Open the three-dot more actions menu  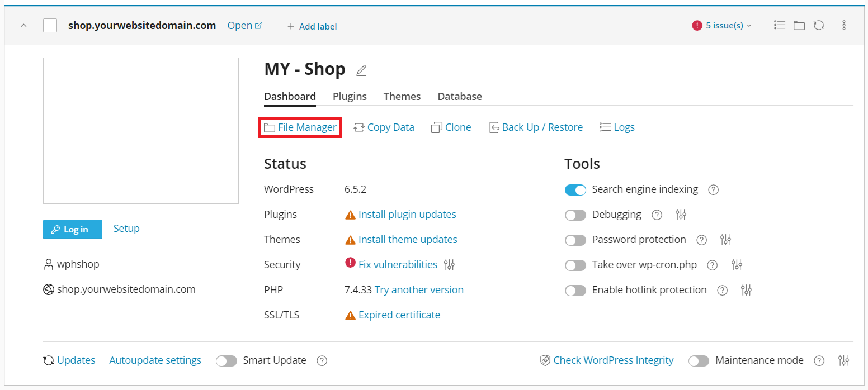(844, 25)
